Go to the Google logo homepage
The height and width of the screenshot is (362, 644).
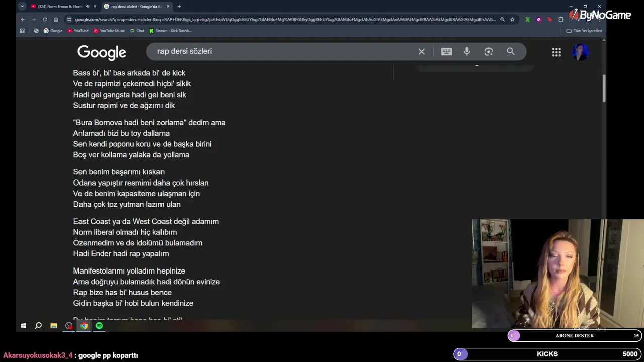point(102,52)
